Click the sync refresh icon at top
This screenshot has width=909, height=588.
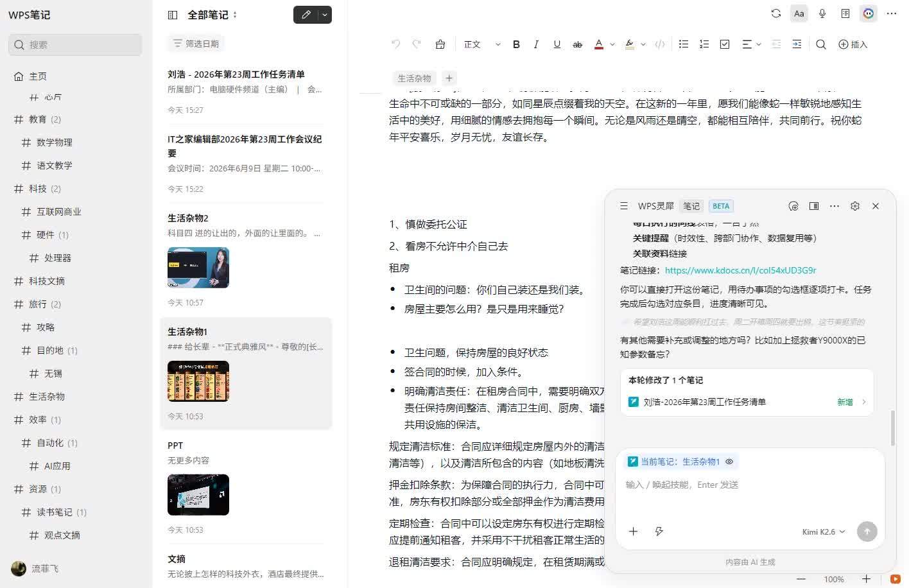(776, 13)
